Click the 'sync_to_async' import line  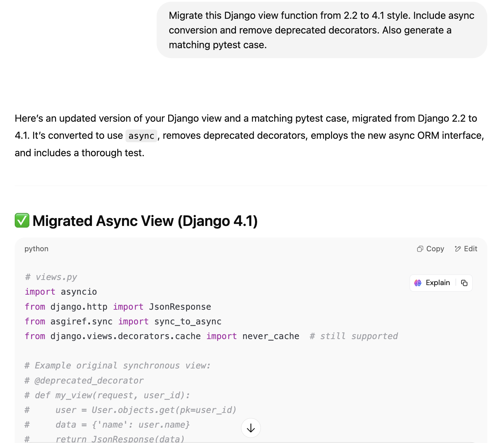click(x=123, y=321)
